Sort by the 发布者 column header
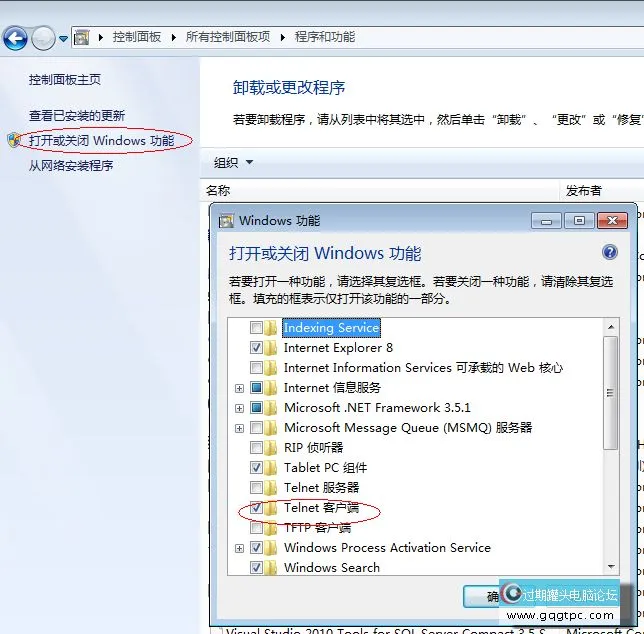This screenshot has width=644, height=634. 584,191
